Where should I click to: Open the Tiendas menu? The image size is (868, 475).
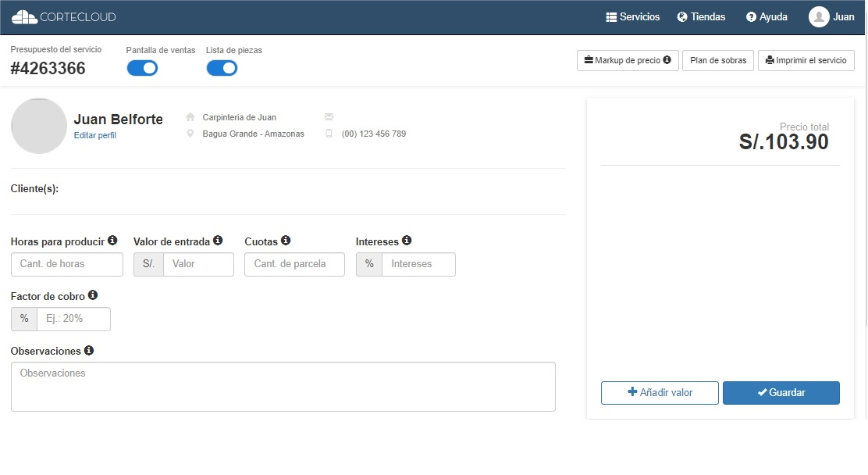[x=701, y=16]
